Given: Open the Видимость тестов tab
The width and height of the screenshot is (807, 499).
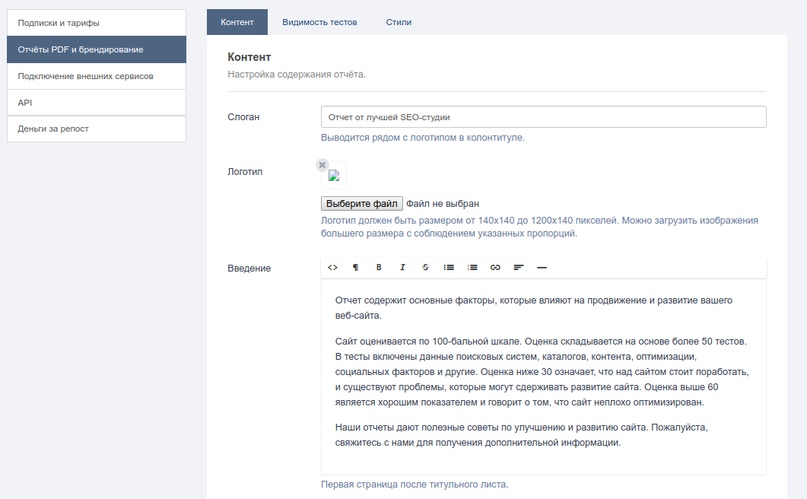Looking at the screenshot, I should (320, 22).
